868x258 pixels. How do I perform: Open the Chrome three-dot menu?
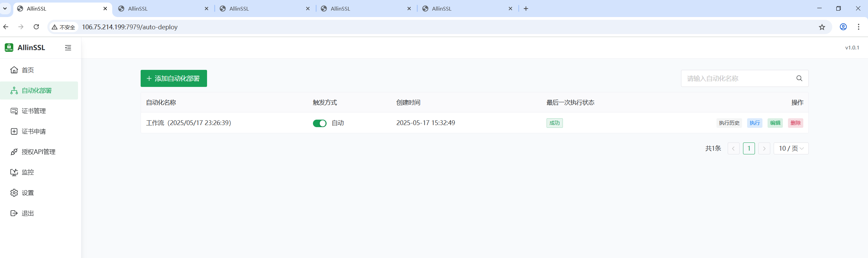pos(858,27)
